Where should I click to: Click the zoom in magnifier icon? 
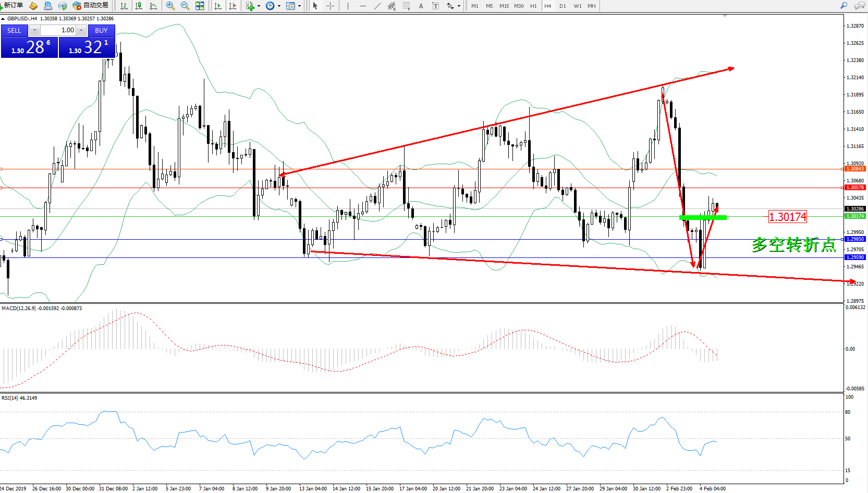(x=170, y=6)
